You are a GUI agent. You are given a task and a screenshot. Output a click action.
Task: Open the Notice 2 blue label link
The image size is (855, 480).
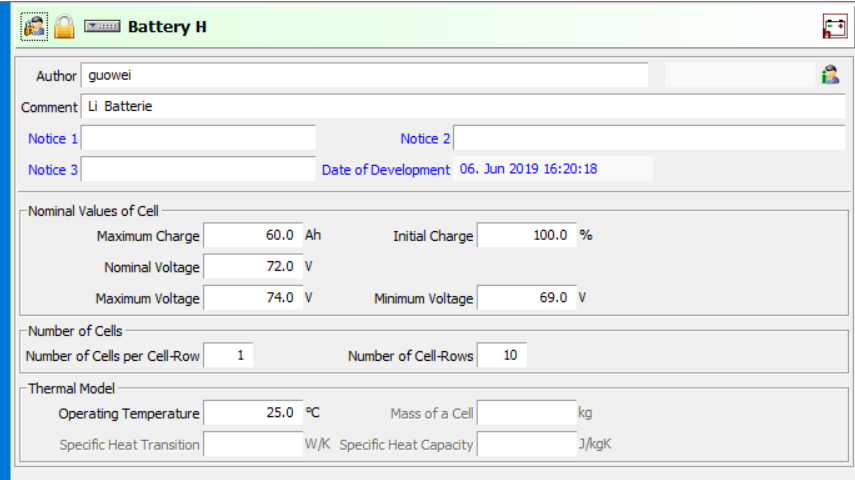click(x=425, y=138)
